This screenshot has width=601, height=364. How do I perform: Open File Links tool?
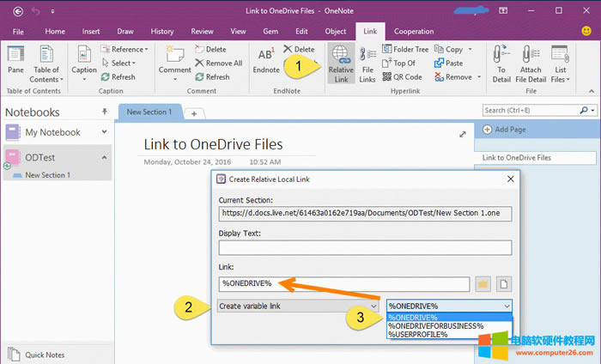pyautogui.click(x=367, y=62)
